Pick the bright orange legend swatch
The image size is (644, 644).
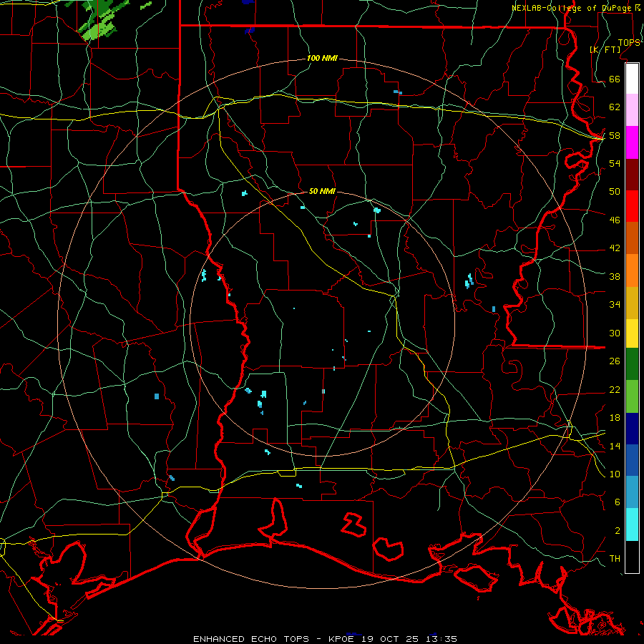click(632, 270)
